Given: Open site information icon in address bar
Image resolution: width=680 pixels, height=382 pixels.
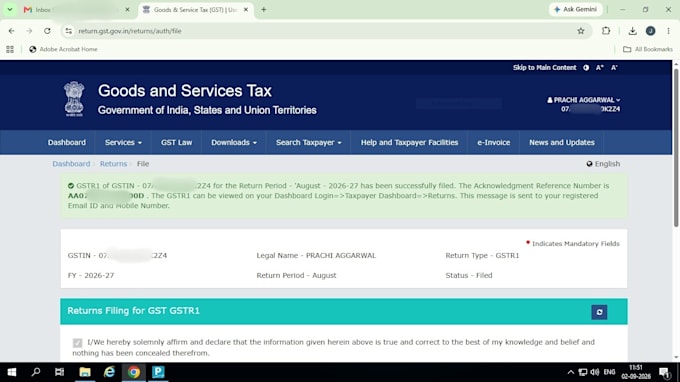Looking at the screenshot, I should pyautogui.click(x=69, y=31).
